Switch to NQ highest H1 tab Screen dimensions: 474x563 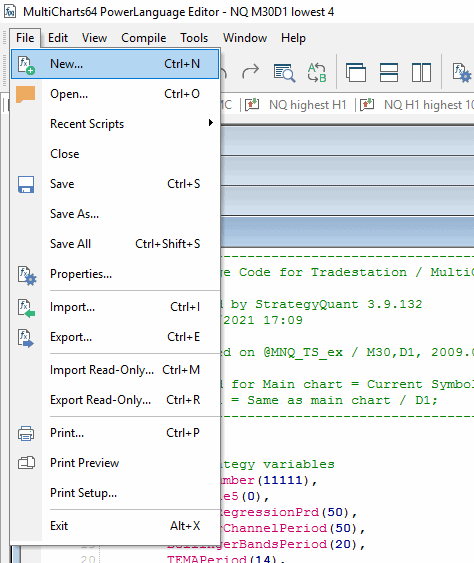coord(308,105)
